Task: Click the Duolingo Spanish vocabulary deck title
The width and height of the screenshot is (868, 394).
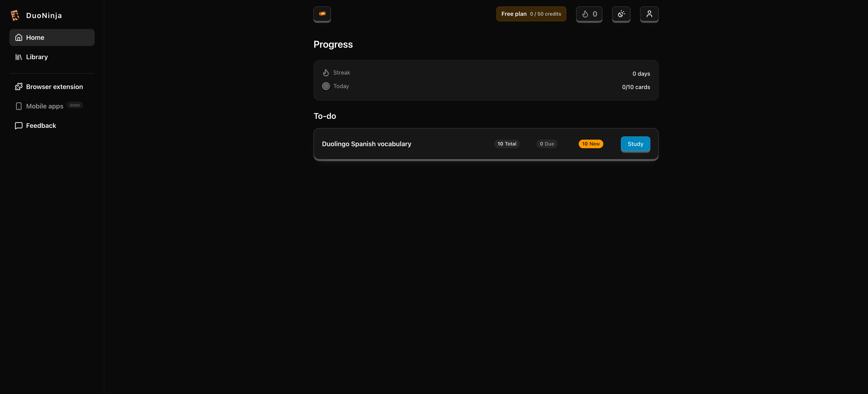Action: 367,144
